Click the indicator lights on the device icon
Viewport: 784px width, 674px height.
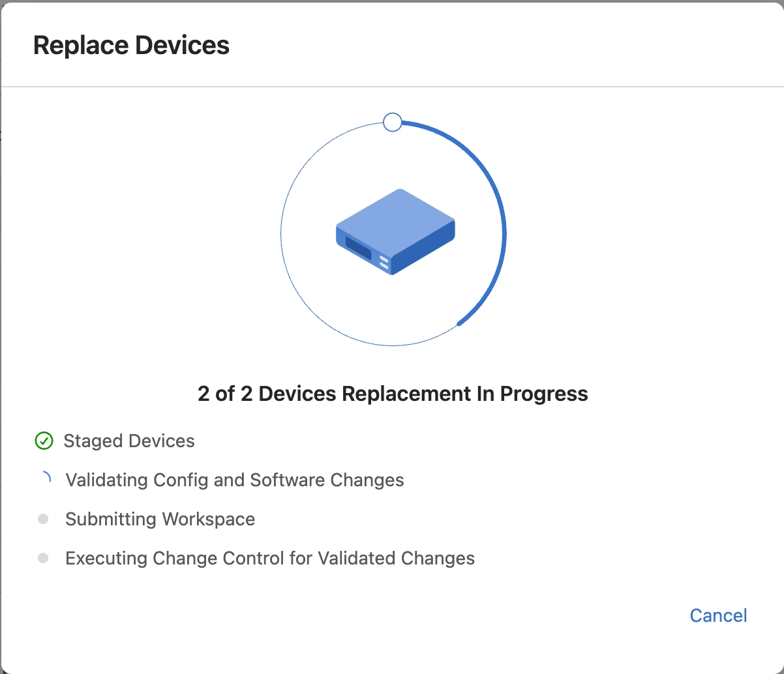pos(384,263)
